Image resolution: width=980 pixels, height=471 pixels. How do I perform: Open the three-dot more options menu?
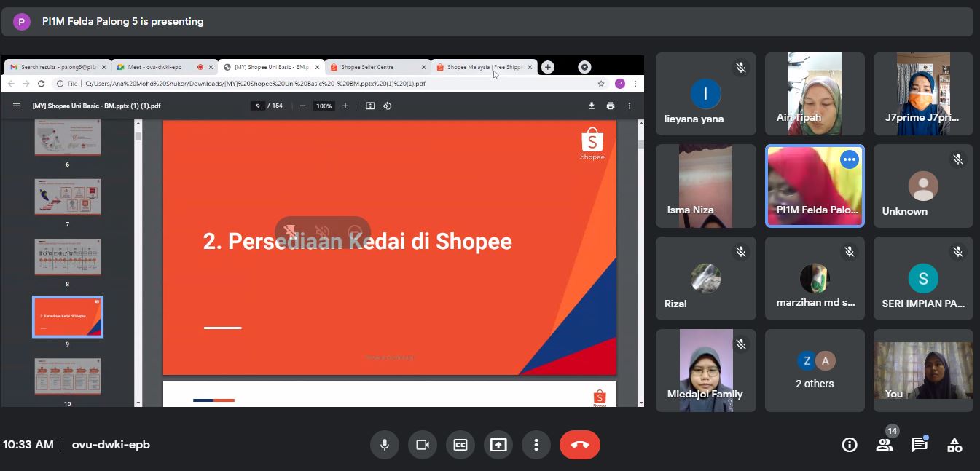coord(536,445)
